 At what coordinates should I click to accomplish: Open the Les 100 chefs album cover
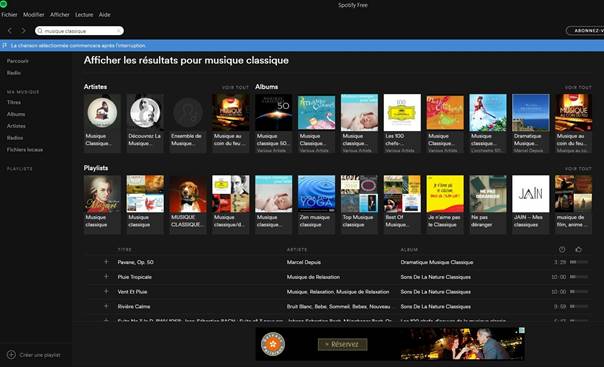pyautogui.click(x=402, y=112)
